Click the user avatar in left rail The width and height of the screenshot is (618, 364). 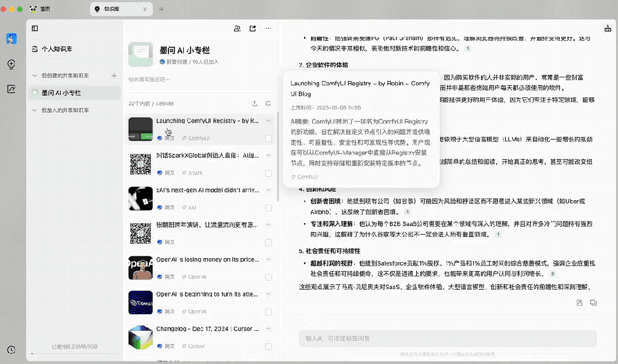[x=11, y=38]
